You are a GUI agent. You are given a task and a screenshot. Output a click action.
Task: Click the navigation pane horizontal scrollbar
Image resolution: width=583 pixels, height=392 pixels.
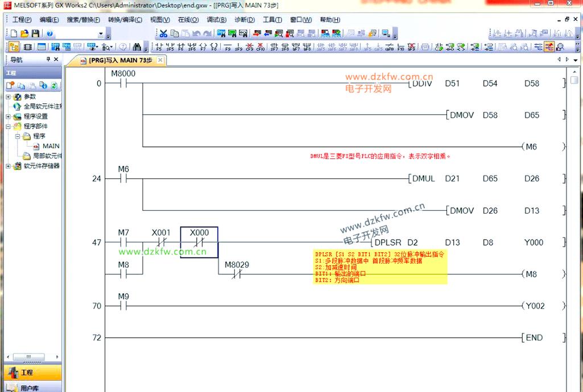(x=33, y=357)
